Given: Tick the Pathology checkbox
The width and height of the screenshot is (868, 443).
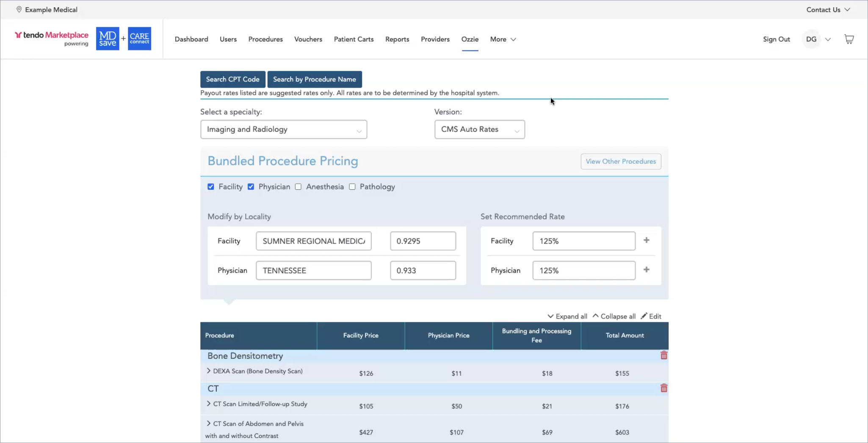Looking at the screenshot, I should coord(352,187).
